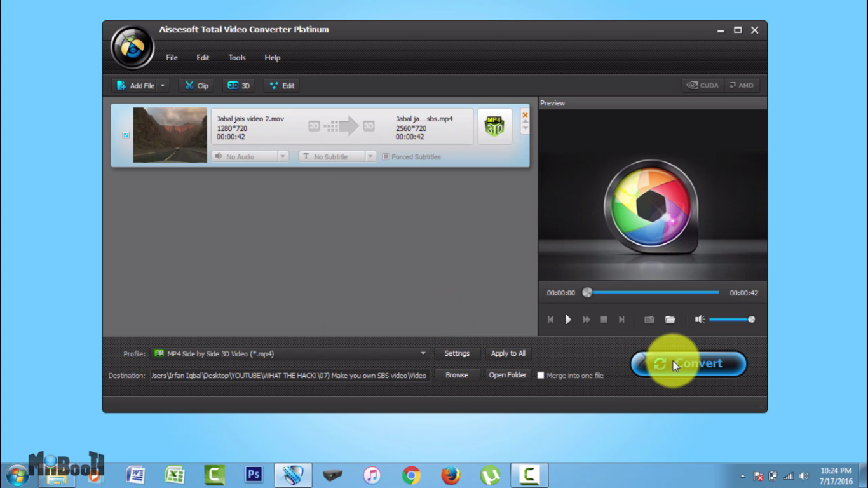Open the Help menu

pos(272,58)
